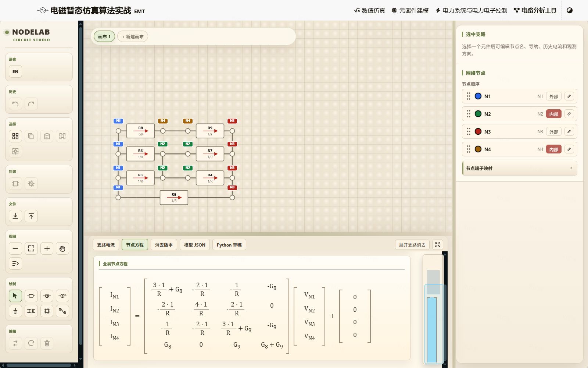Viewport: 588px width, 368px height.
Task: Toggle the dark mode theme icon
Action: click(570, 10)
